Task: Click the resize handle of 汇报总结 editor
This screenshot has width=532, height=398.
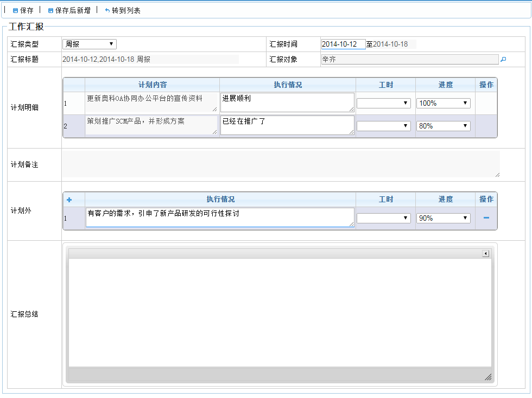Action: pos(487,377)
